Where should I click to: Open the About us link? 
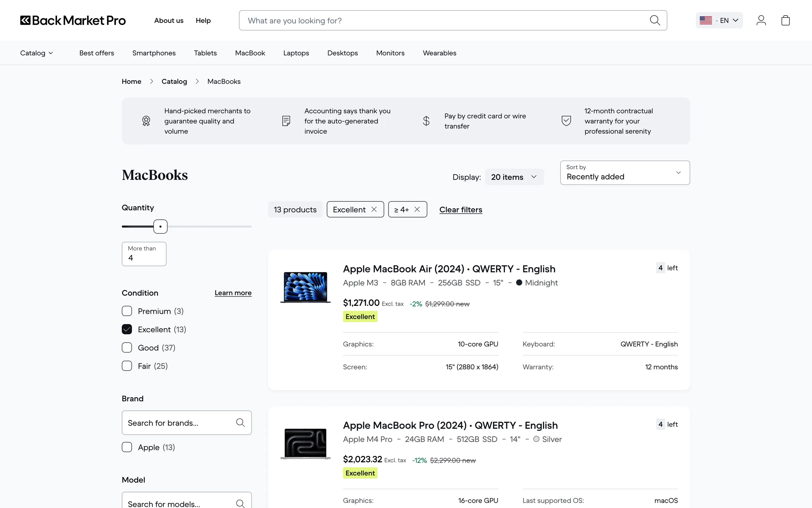[x=169, y=21]
